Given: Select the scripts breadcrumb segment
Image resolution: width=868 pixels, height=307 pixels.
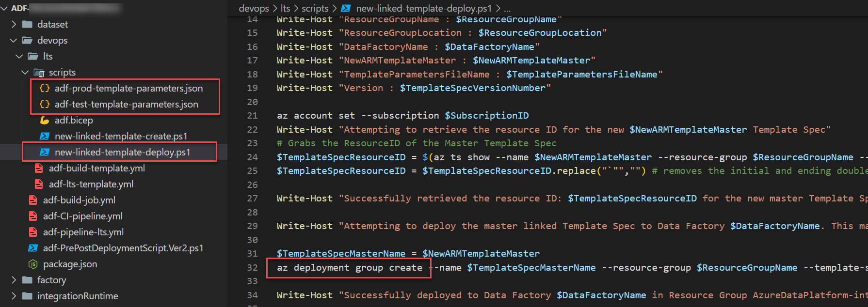Looking at the screenshot, I should pos(315,8).
